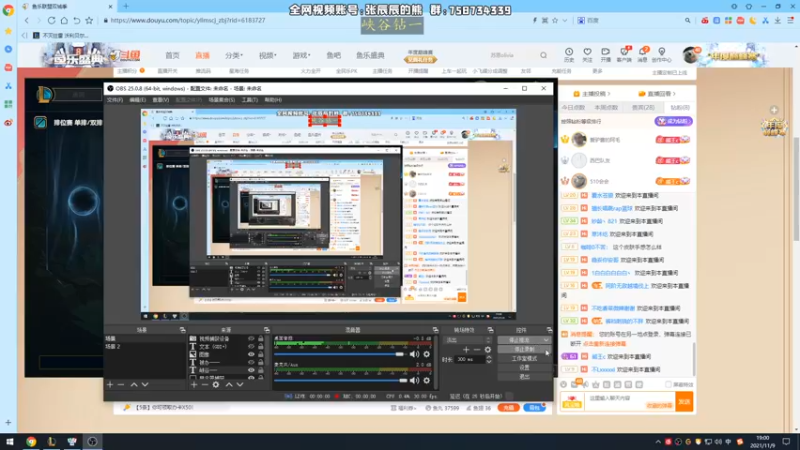This screenshot has height=450, width=800.
Task: Open Chrome from the Windows taskbar
Action: [31, 441]
